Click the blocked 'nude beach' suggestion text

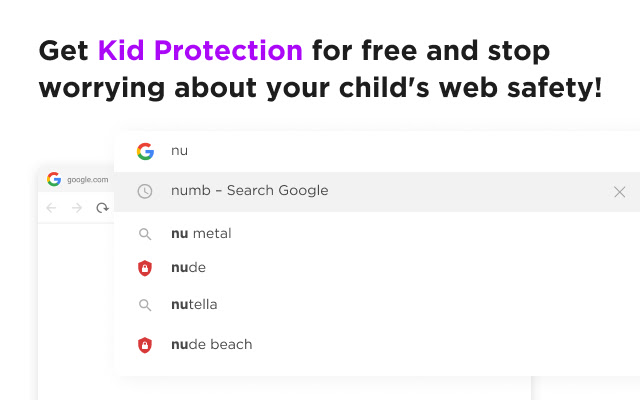click(211, 344)
